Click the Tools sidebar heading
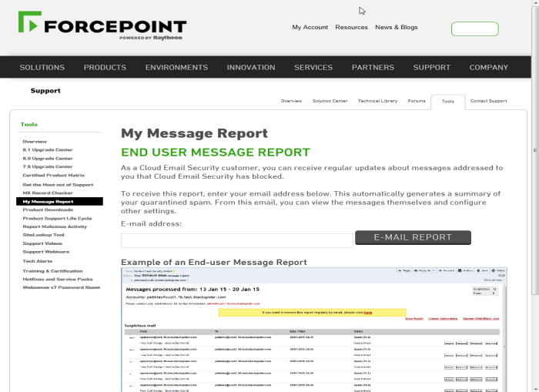This screenshot has width=539, height=392. (29, 125)
